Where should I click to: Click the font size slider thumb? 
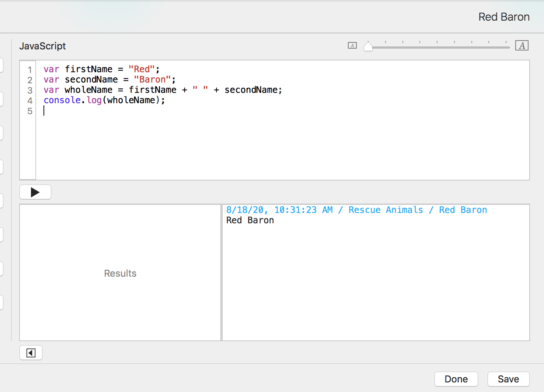368,46
